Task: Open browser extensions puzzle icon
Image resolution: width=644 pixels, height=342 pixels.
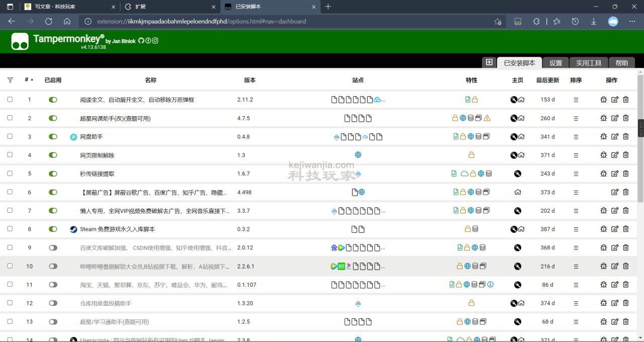Action: point(536,22)
